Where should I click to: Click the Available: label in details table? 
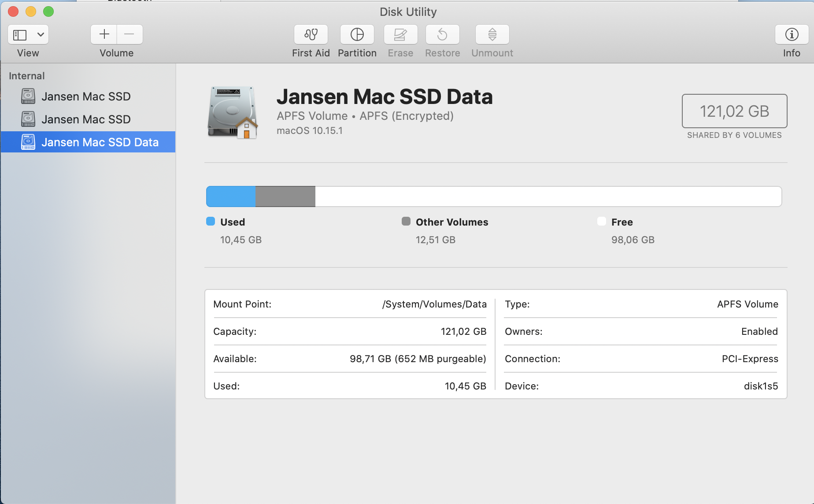(x=235, y=359)
